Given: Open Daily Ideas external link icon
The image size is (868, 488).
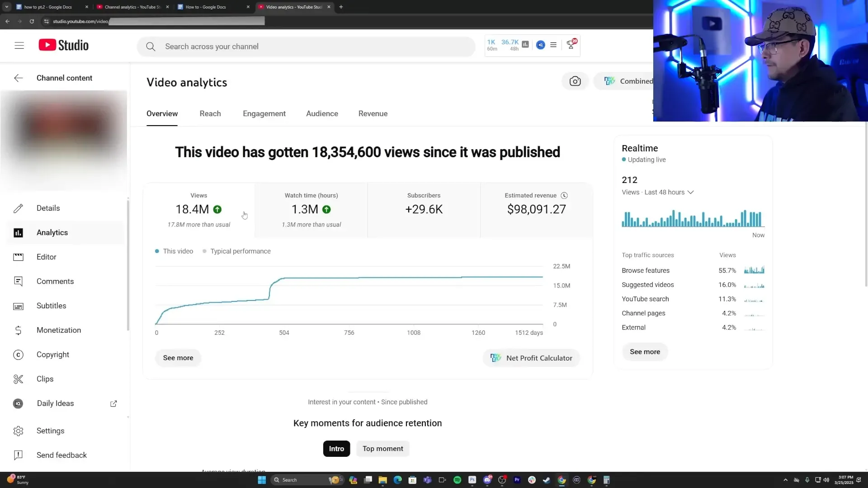Looking at the screenshot, I should pos(113,404).
